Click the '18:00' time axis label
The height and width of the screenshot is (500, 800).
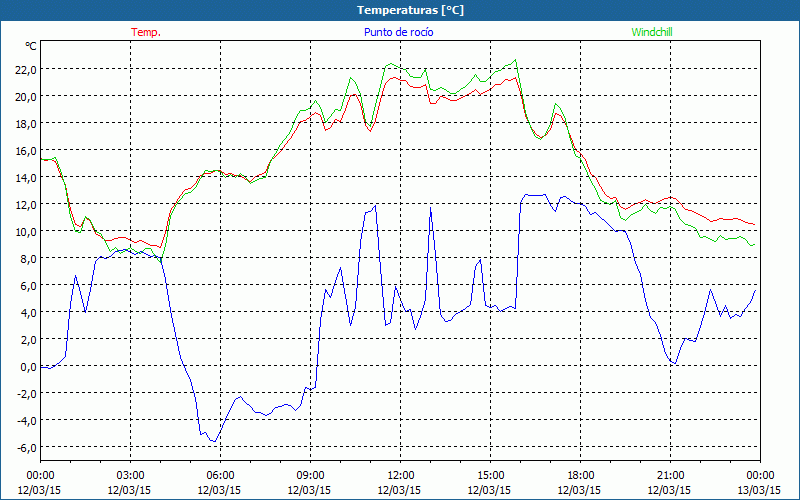580,476
